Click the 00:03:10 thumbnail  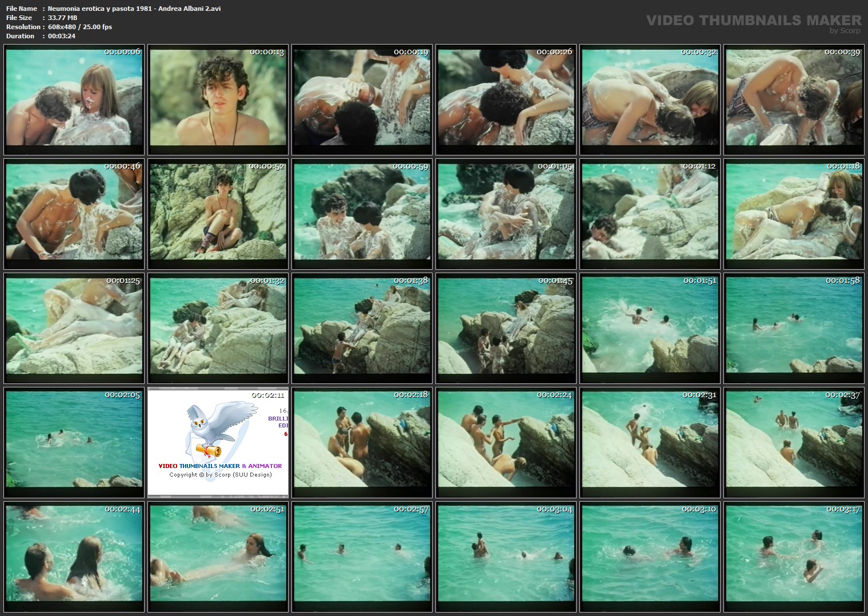650,557
